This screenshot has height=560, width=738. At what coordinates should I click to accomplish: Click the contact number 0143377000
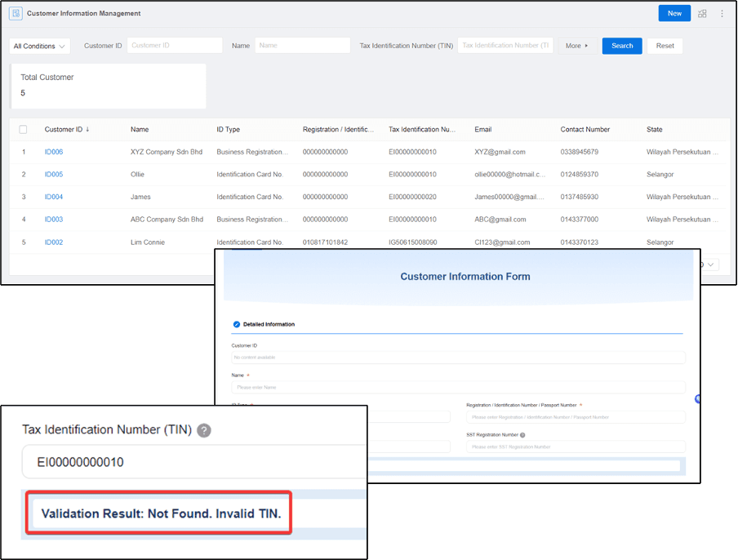580,220
